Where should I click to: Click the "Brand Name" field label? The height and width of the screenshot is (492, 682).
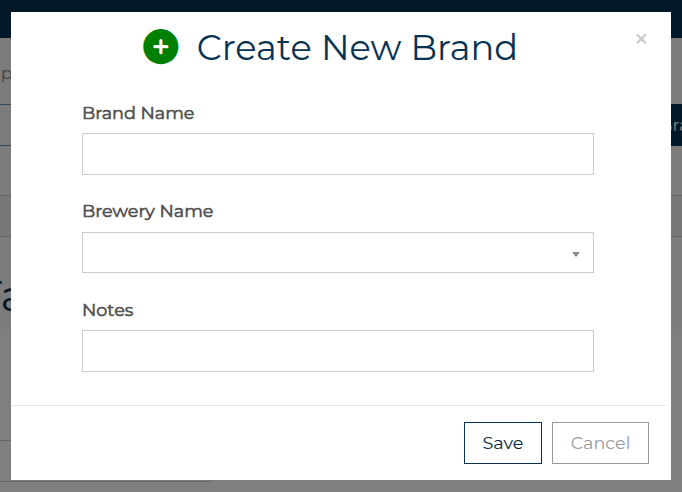138,113
